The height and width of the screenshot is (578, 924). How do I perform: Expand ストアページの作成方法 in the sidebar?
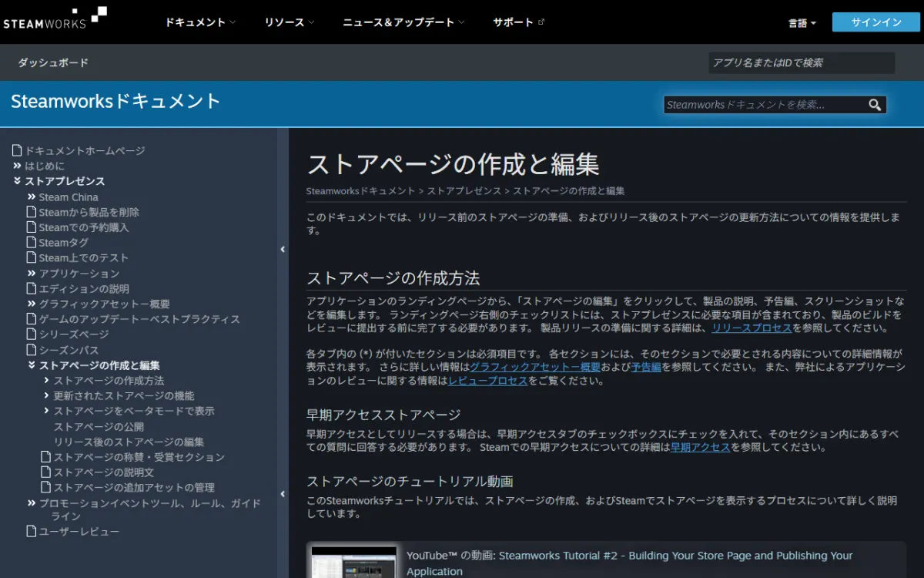(46, 380)
